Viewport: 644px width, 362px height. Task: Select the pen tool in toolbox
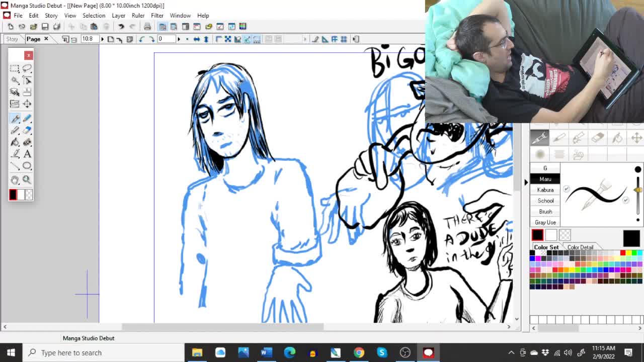click(x=15, y=118)
